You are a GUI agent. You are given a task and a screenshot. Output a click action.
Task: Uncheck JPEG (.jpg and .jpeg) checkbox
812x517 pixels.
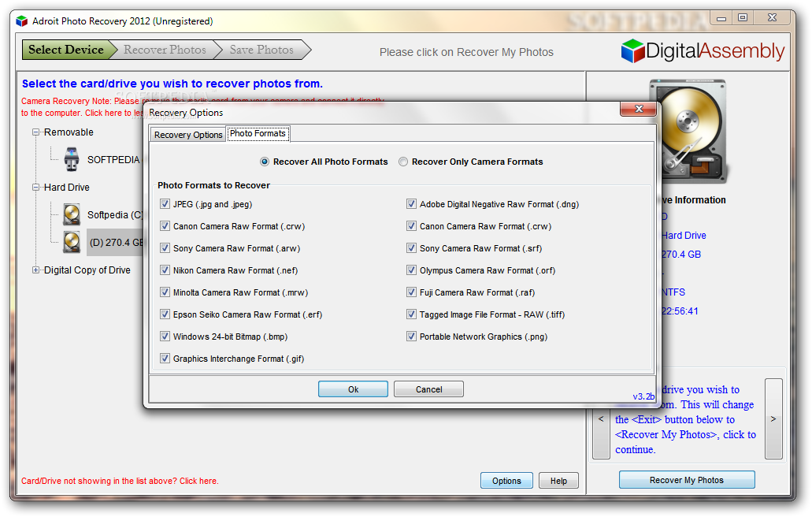click(x=165, y=204)
